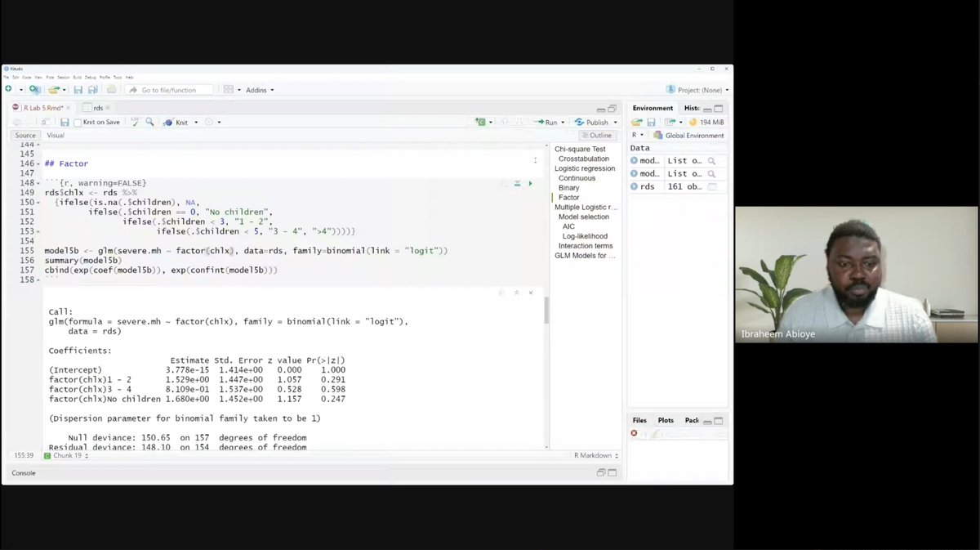Open the Publish dropdown arrow
Viewport: 980px width, 550px height.
click(615, 123)
